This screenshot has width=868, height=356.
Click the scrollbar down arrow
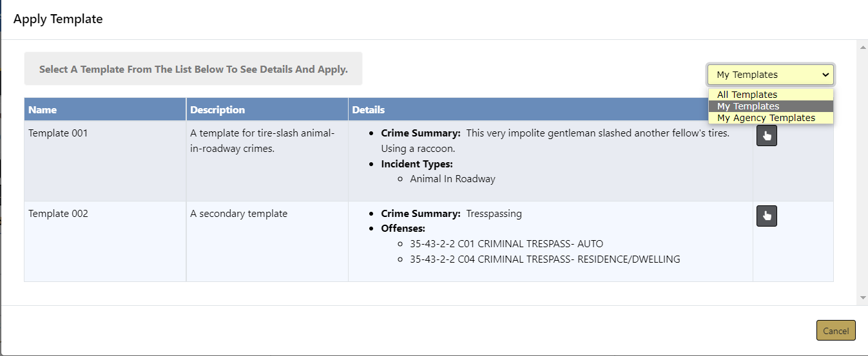[863, 298]
